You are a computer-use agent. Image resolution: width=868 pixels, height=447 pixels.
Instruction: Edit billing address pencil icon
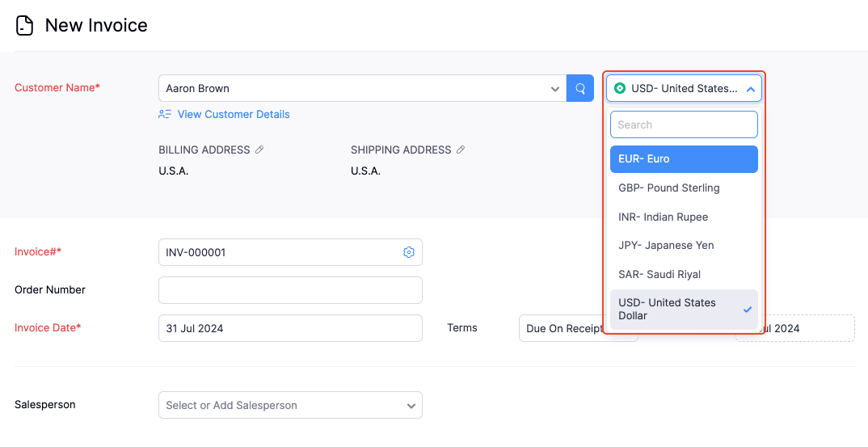point(259,150)
